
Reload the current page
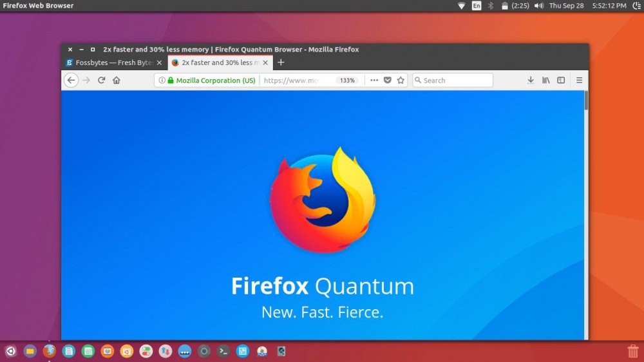coord(101,81)
